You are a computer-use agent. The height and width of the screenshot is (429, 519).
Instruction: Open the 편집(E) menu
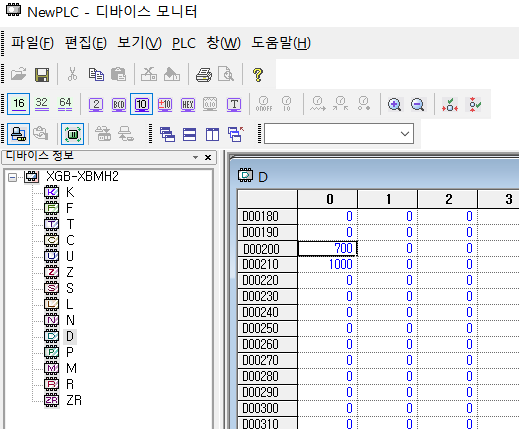click(x=86, y=43)
